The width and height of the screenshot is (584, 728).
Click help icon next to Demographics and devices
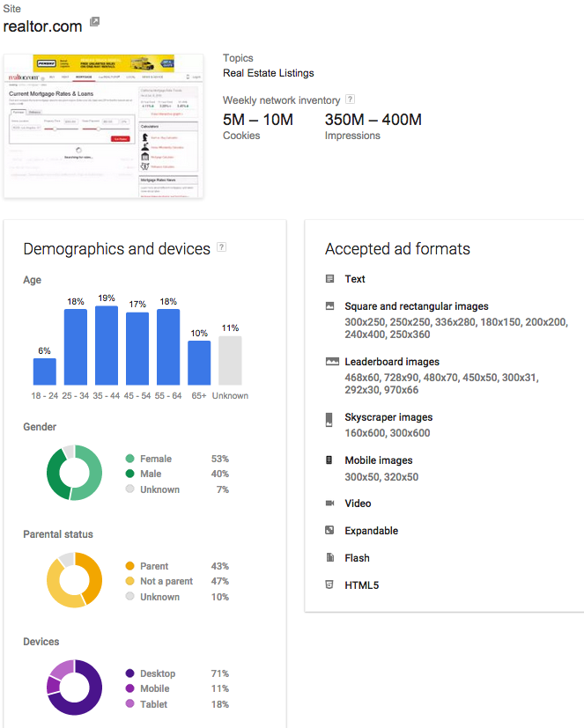click(221, 247)
